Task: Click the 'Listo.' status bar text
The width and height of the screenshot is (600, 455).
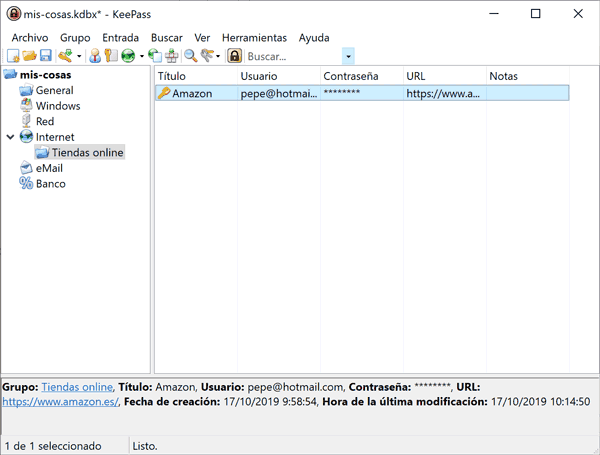Action: [145, 446]
